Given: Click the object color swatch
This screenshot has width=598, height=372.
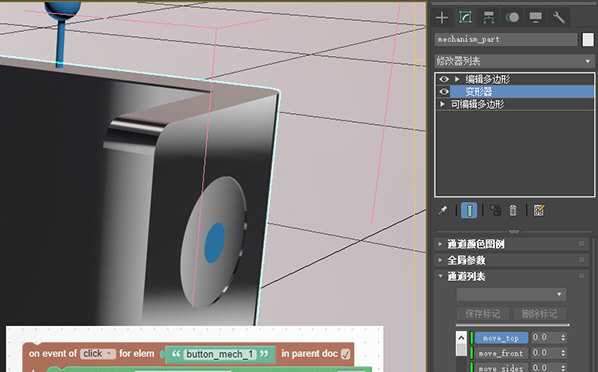Looking at the screenshot, I should coord(588,40).
